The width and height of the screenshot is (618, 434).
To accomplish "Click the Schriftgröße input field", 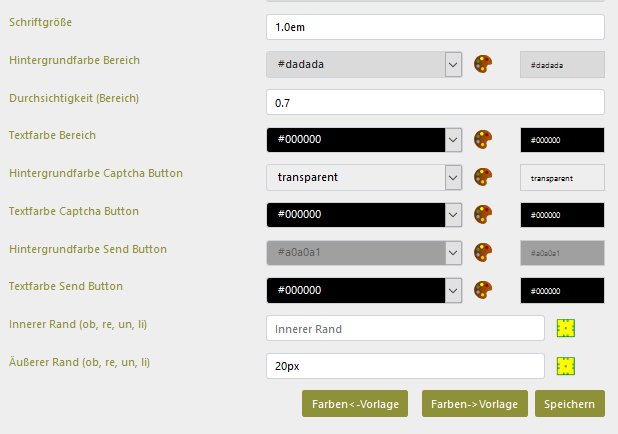I will pos(435,27).
